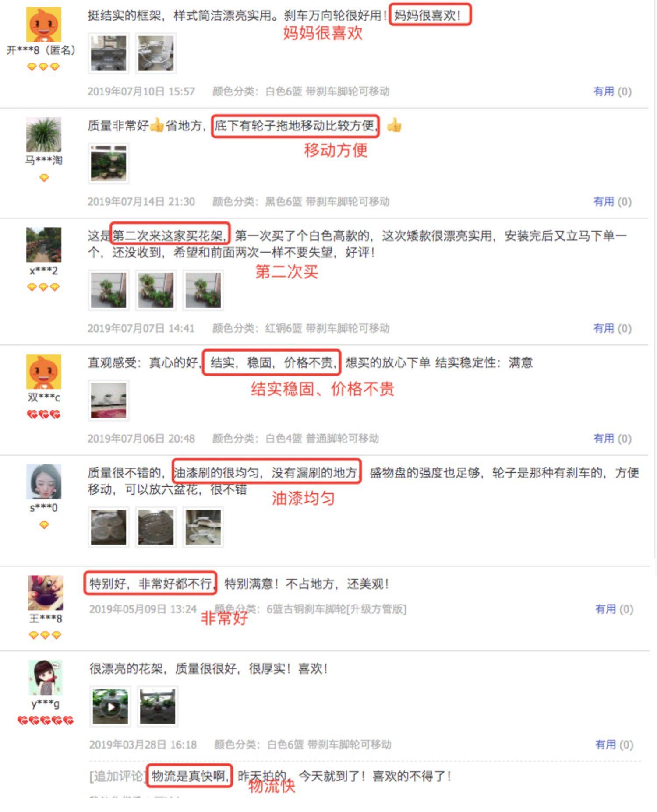The height and width of the screenshot is (812, 657).
Task: Click 有用 on the 2019年03月28日 review
Action: [x=614, y=745]
